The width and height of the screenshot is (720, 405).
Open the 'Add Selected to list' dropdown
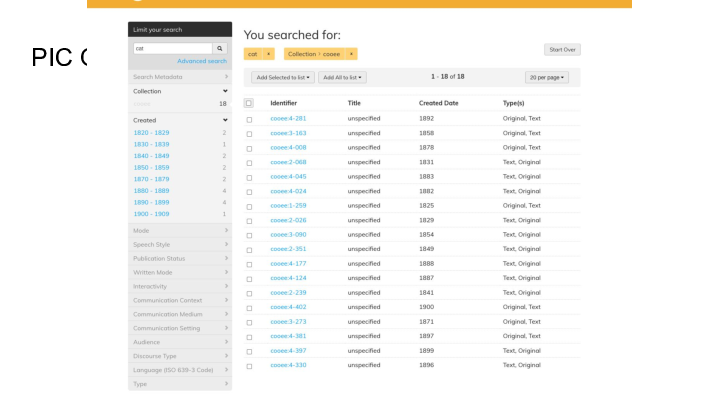pyautogui.click(x=283, y=77)
